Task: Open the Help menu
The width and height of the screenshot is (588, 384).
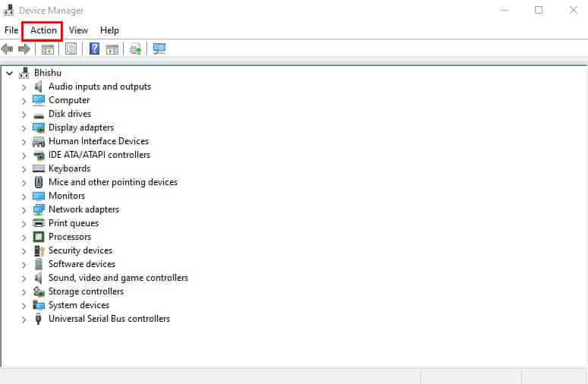Action: [x=109, y=30]
